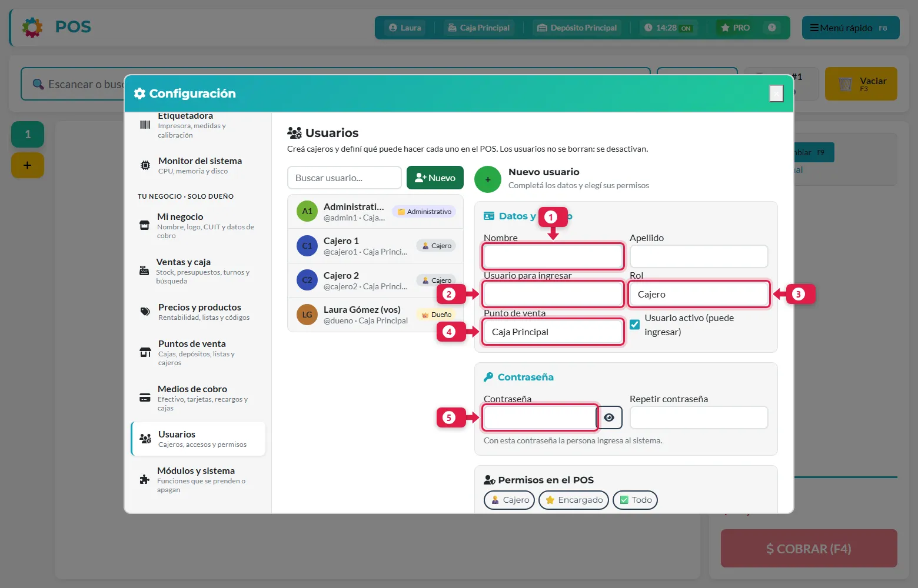Click the Nombre input field
The image size is (918, 588).
pyautogui.click(x=553, y=256)
